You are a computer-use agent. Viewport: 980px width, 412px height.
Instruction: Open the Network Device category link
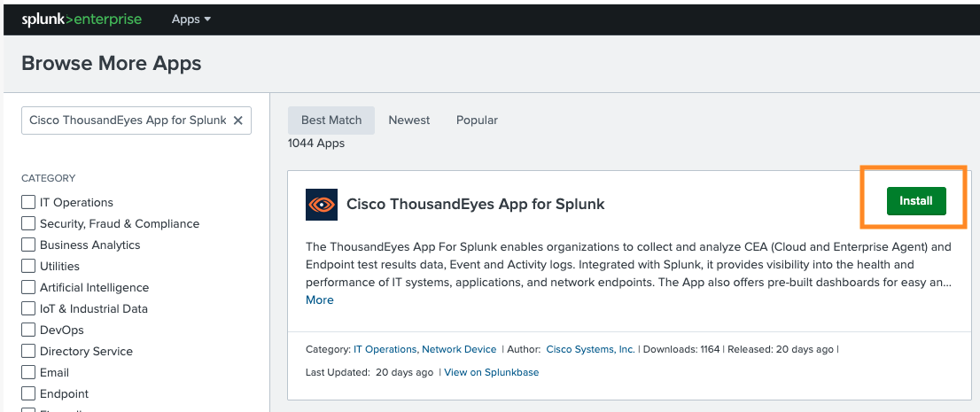(459, 349)
